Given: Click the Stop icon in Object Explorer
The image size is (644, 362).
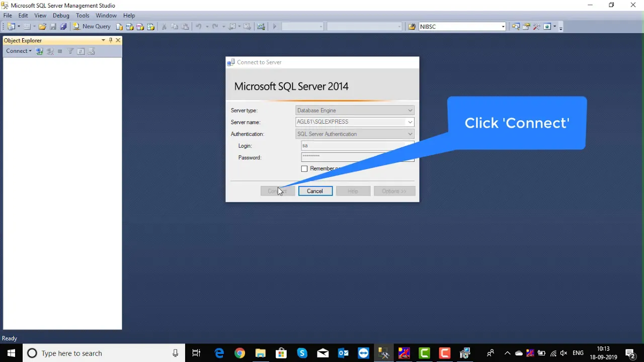Looking at the screenshot, I should pyautogui.click(x=60, y=51).
